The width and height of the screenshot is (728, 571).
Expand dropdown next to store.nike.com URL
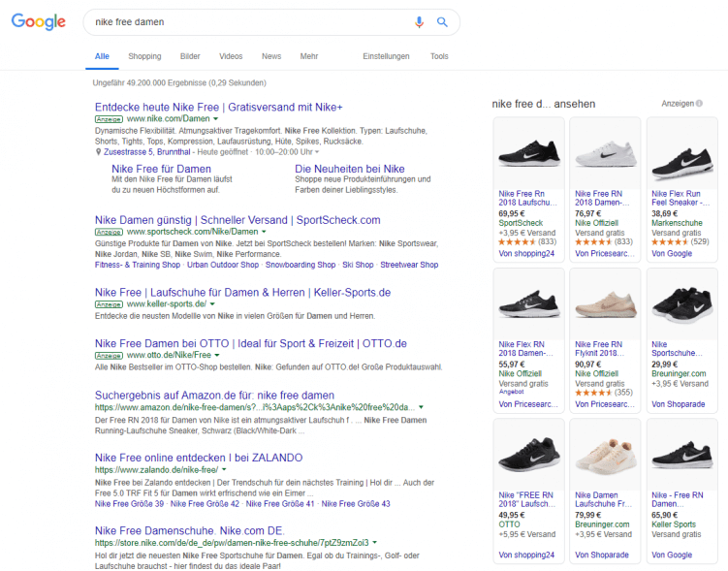pos(375,543)
